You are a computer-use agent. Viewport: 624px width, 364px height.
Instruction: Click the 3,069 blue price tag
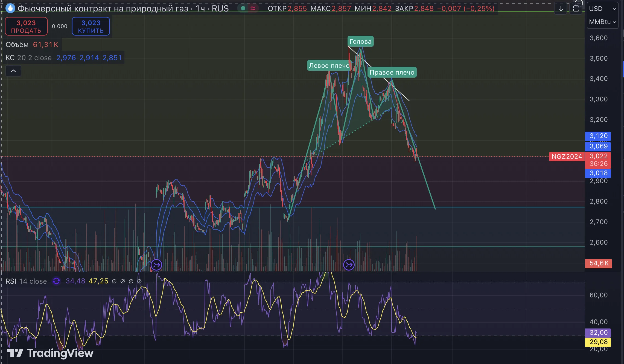pyautogui.click(x=598, y=146)
